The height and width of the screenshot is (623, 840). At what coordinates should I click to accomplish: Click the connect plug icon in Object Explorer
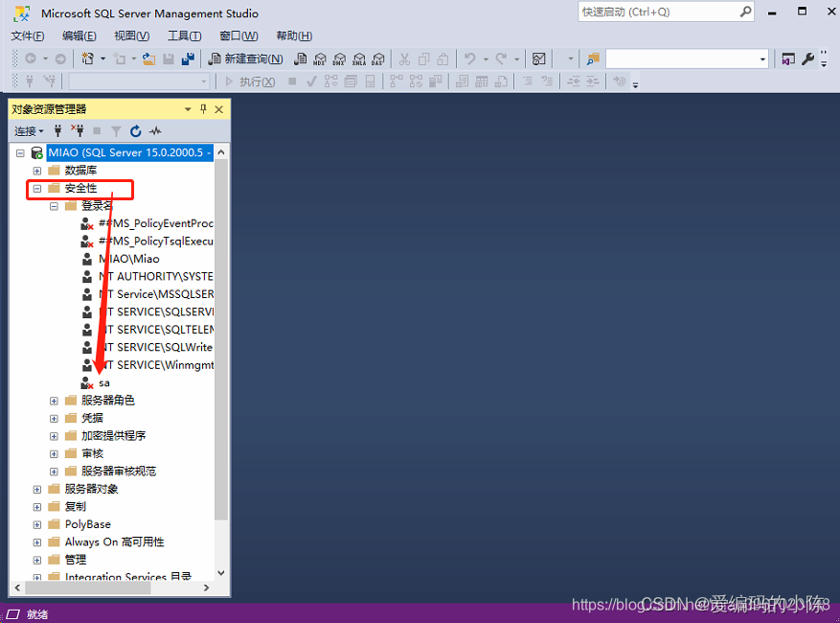tap(57, 130)
